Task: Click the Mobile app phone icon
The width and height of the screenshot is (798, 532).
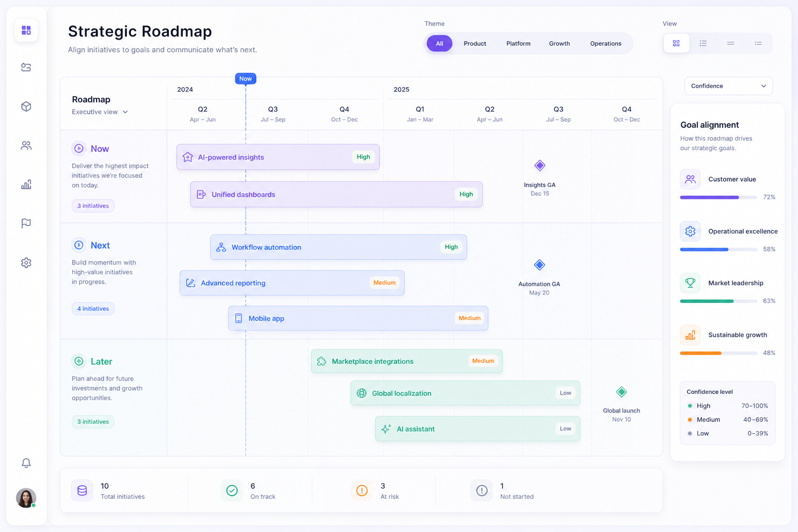Action: pos(238,318)
